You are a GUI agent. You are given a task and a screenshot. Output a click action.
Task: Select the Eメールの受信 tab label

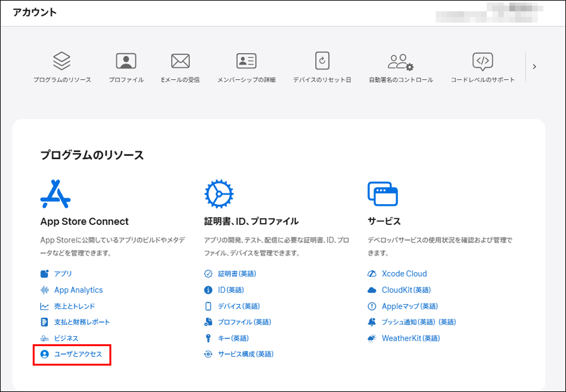tap(180, 80)
